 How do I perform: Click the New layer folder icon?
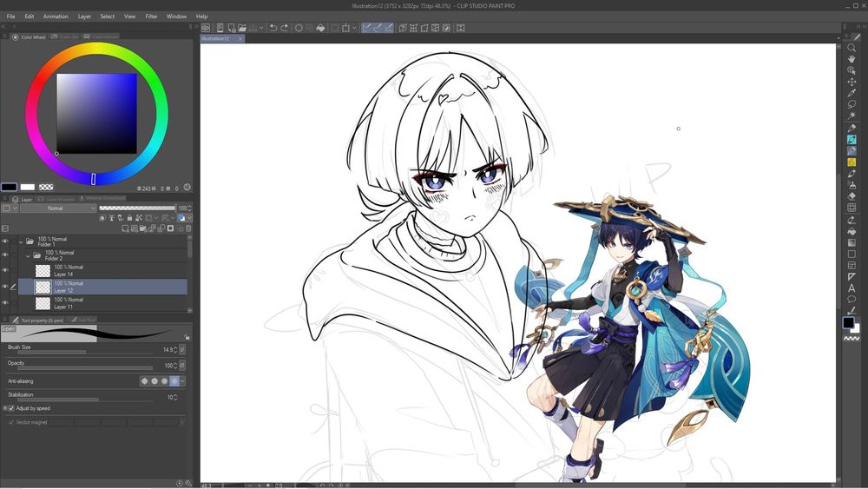143,228
